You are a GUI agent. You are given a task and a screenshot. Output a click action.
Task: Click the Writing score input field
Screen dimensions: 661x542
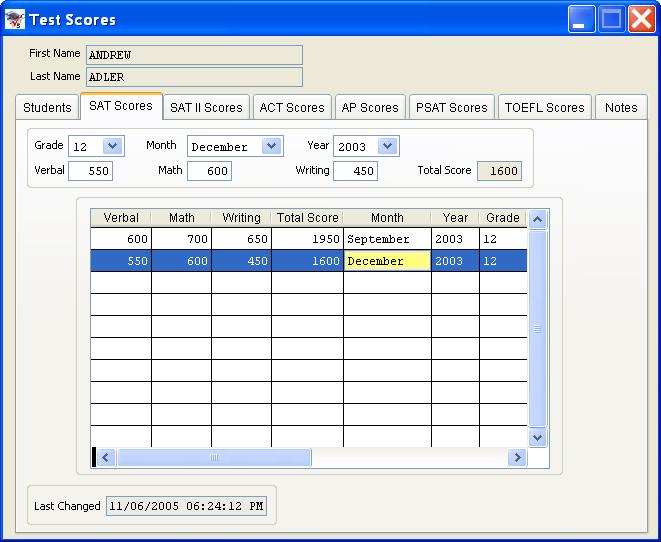pos(355,171)
